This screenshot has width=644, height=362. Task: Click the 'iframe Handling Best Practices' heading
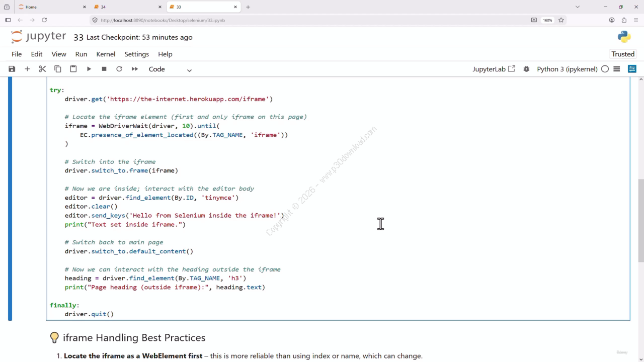[134, 338]
